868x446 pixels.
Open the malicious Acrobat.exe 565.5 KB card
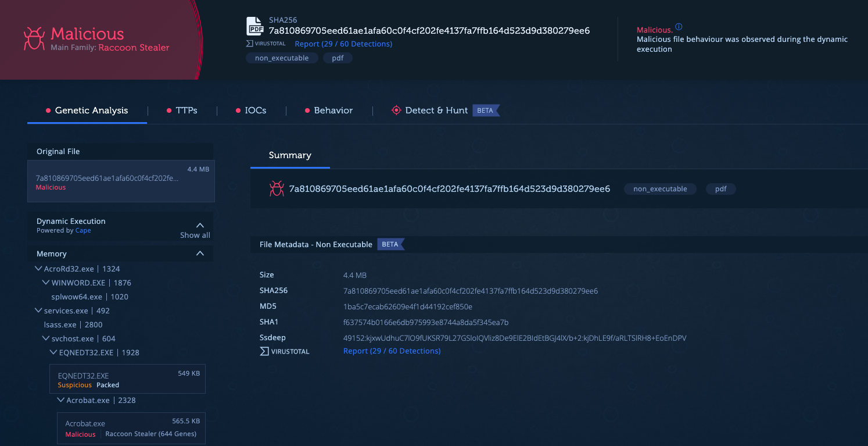click(x=131, y=428)
